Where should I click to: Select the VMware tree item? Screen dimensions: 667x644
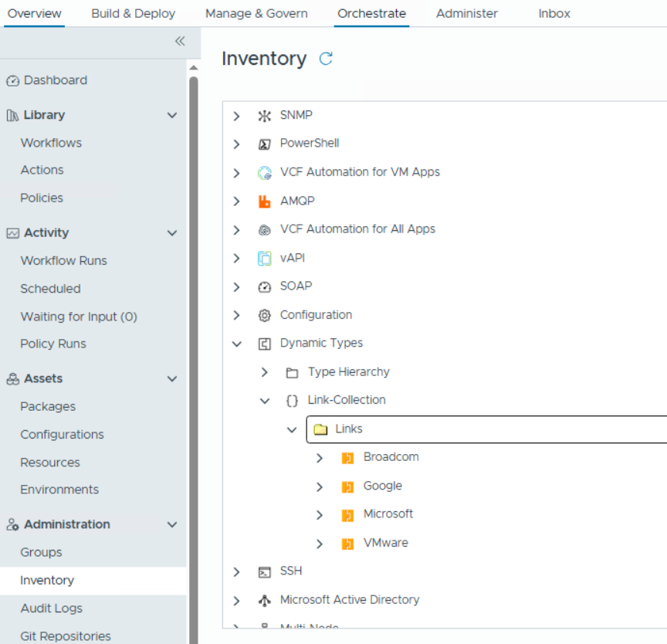(385, 543)
